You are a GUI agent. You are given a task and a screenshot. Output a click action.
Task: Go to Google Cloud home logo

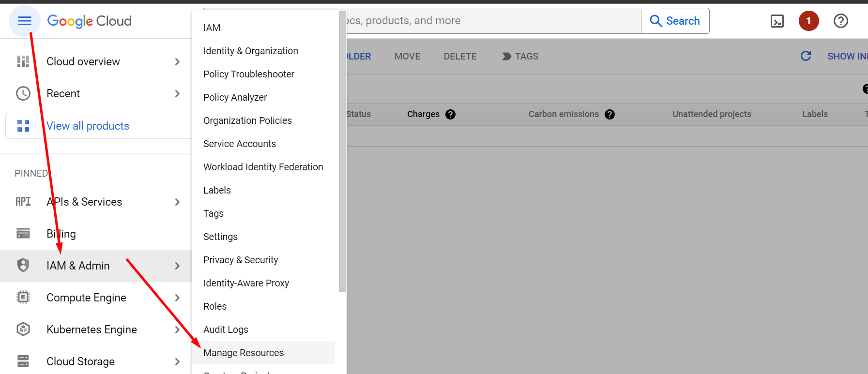coord(89,21)
